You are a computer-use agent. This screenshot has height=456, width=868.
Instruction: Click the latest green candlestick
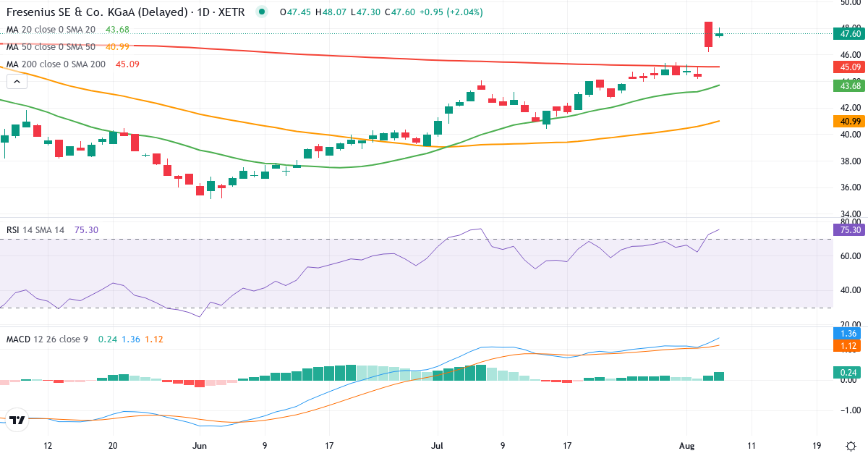point(719,34)
